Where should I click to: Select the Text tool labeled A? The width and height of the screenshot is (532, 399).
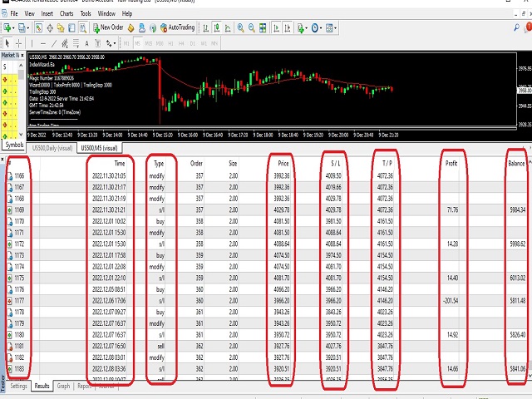coord(86,43)
